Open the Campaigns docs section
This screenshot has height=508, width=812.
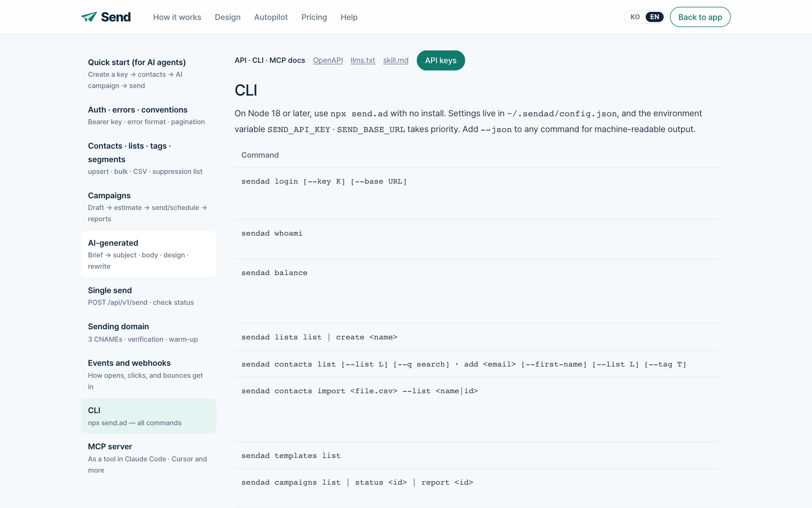(149, 207)
